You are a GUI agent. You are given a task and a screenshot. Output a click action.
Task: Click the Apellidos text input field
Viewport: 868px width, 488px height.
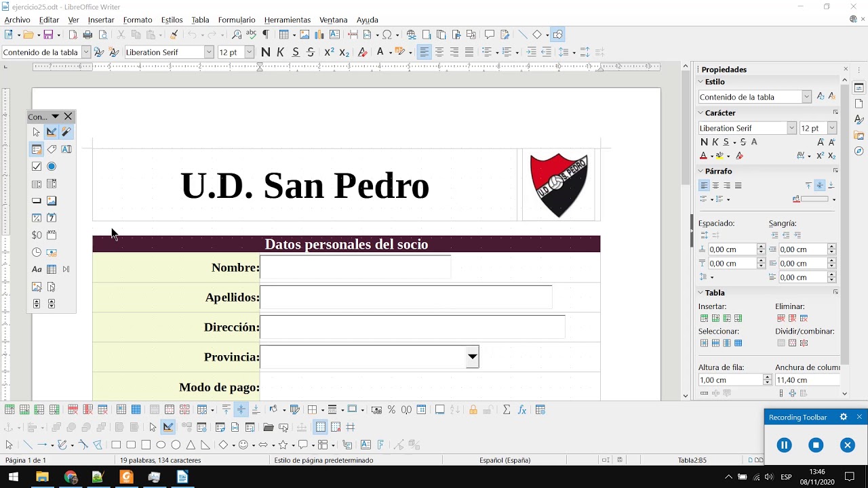tap(406, 297)
